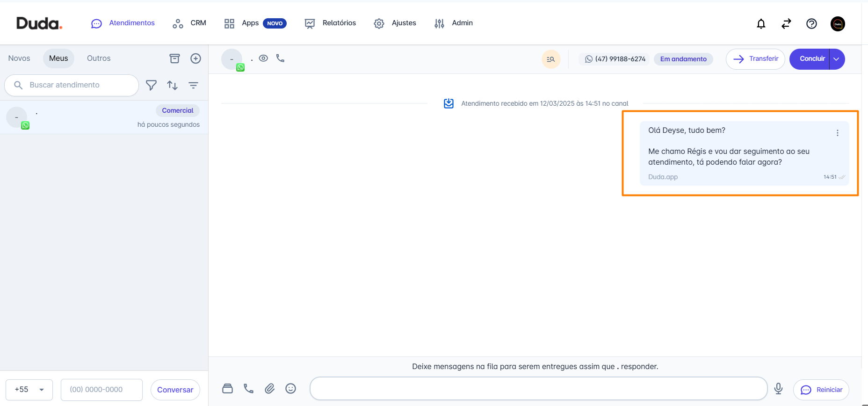Start new conversation with plus circle icon
This screenshot has height=406, width=868.
(x=195, y=58)
